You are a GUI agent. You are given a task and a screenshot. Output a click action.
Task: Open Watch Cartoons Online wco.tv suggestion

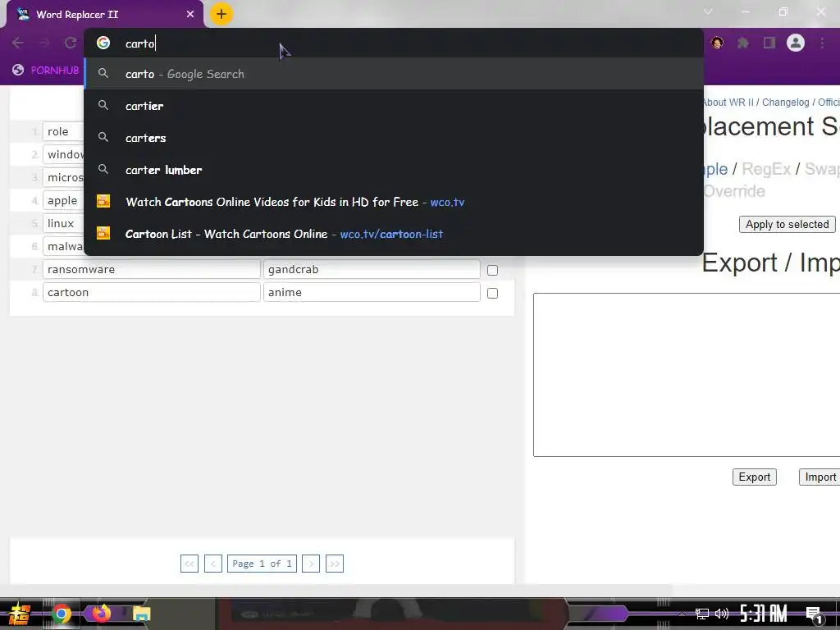click(x=394, y=202)
